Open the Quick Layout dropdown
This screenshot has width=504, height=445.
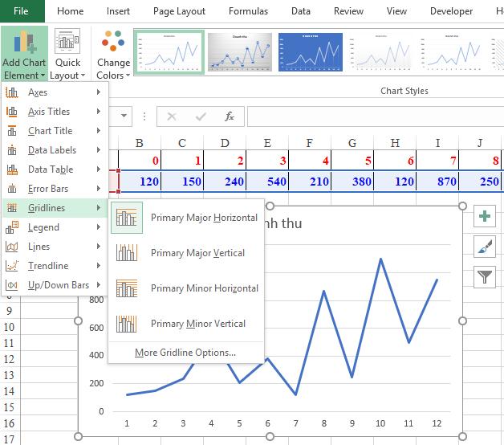coord(67,54)
